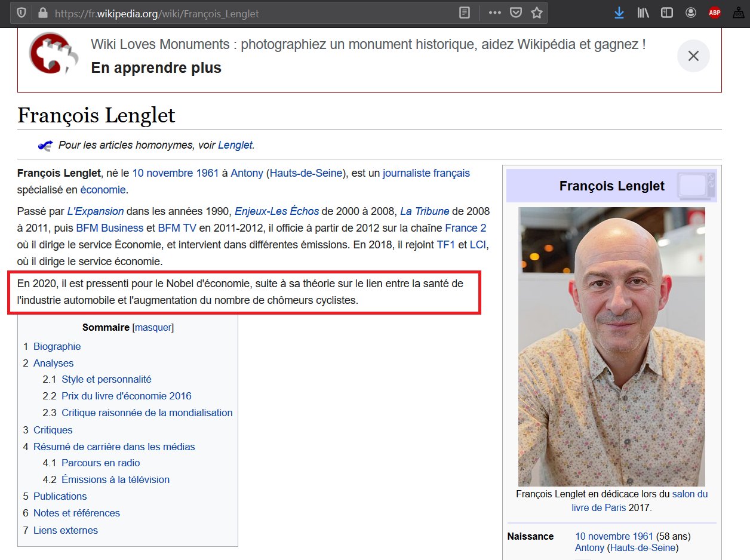Jump to 2.1 Style et personnalité
The image size is (750, 560).
click(106, 379)
